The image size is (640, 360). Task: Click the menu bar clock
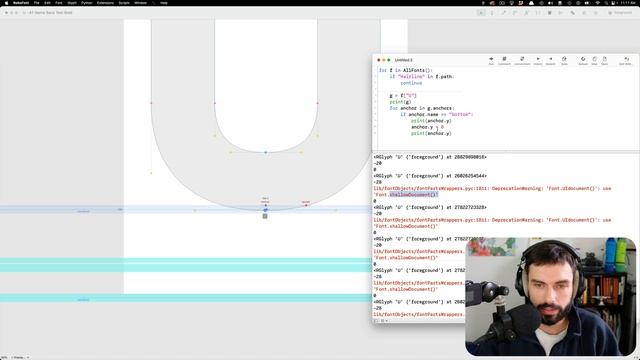pyautogui.click(x=628, y=3)
